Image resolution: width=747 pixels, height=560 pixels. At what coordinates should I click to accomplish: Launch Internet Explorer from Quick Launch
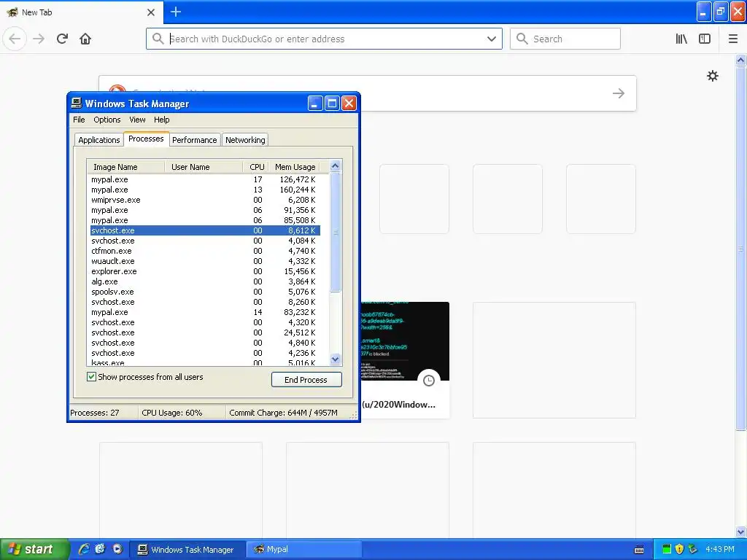click(84, 549)
